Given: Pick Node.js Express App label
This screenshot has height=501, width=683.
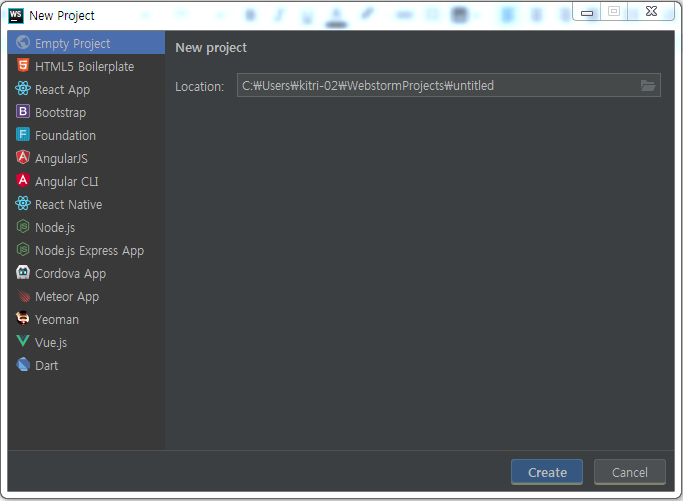Looking at the screenshot, I should point(89,251).
